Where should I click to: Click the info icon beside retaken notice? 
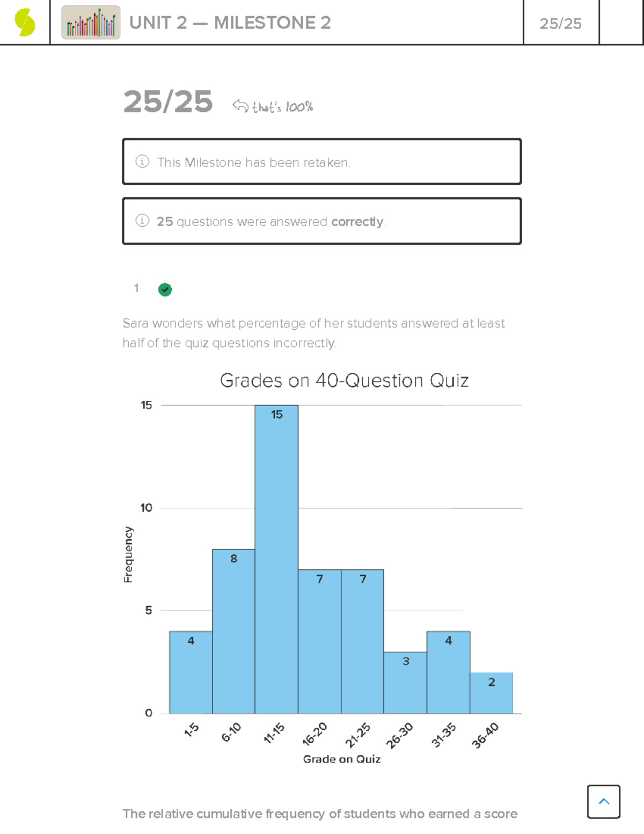click(142, 161)
